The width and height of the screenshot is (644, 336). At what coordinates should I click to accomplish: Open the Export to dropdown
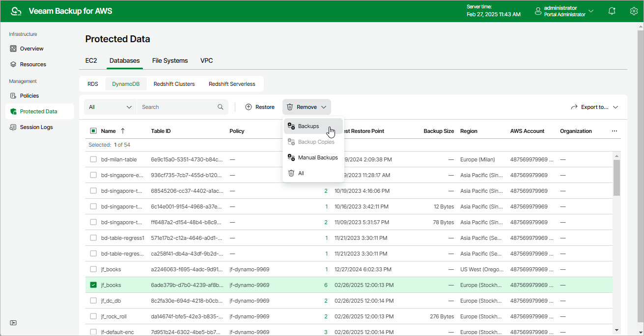click(x=594, y=107)
